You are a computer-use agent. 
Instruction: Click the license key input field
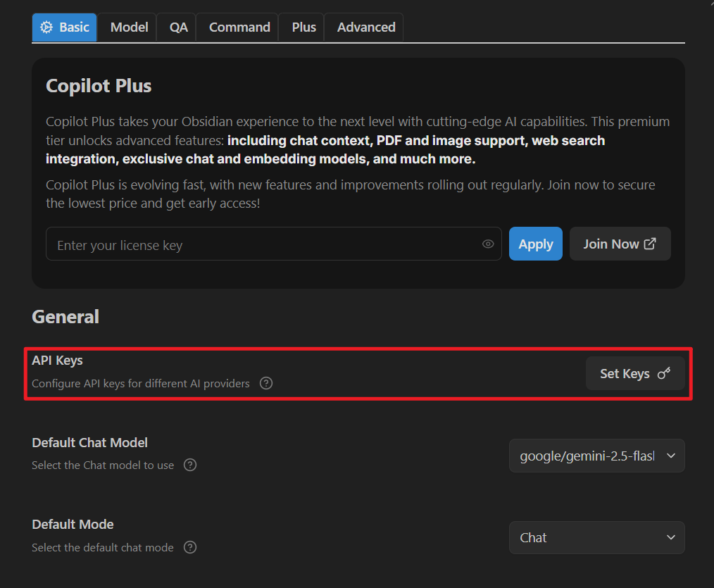tap(274, 244)
